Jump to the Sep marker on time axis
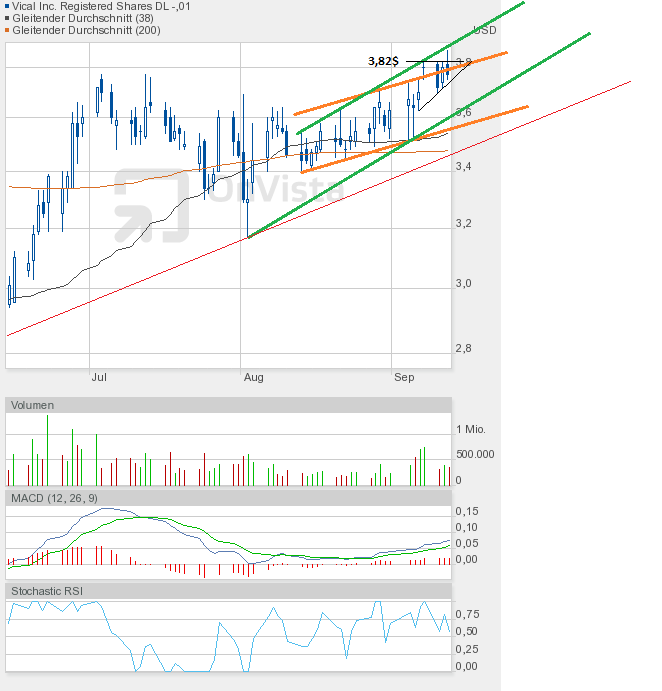 pyautogui.click(x=404, y=378)
